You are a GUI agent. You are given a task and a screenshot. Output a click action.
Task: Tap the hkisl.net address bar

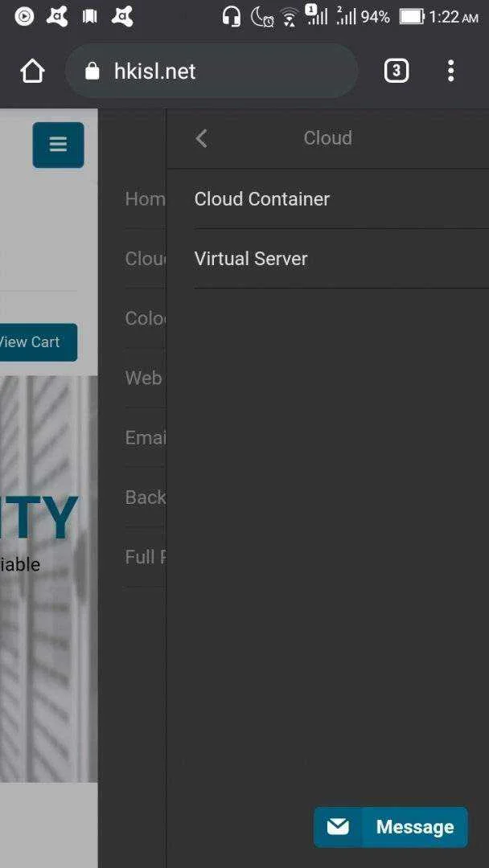pos(212,71)
